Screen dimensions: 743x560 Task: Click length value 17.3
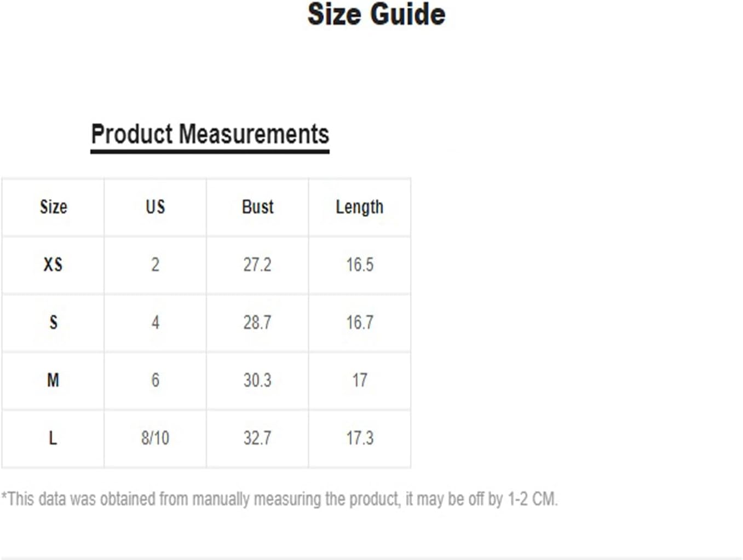[360, 438]
